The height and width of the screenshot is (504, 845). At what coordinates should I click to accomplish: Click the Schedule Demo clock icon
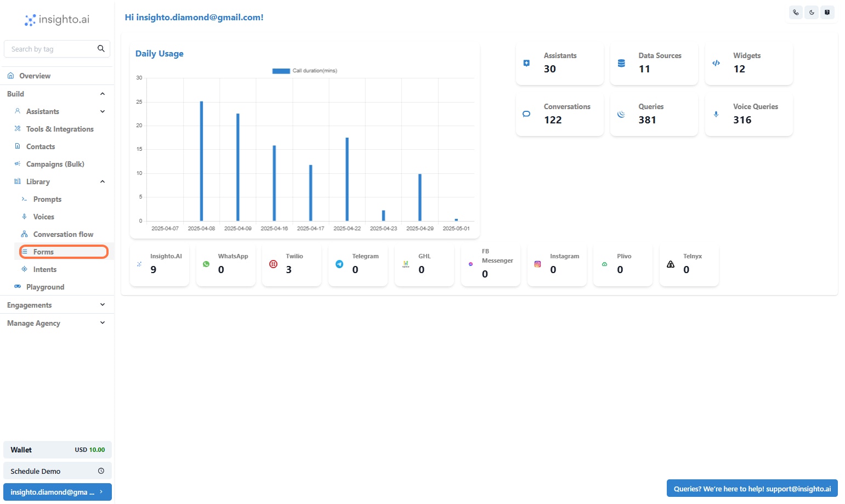tap(101, 471)
